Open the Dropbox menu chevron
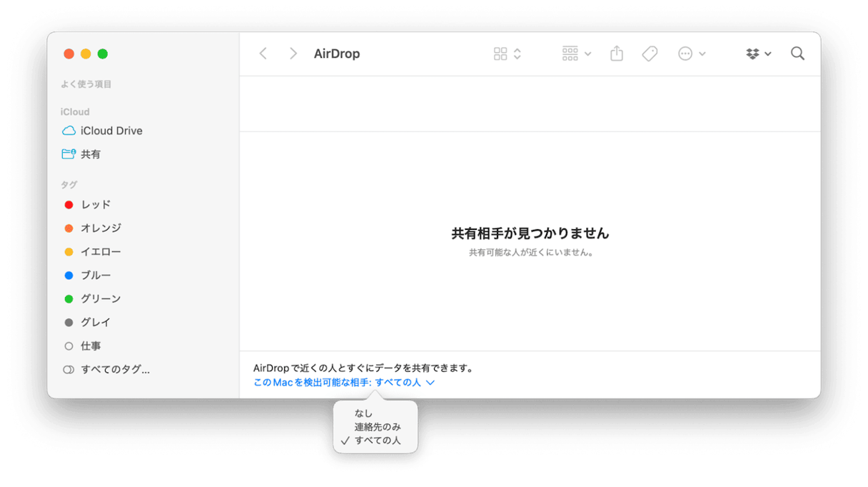 pyautogui.click(x=769, y=53)
